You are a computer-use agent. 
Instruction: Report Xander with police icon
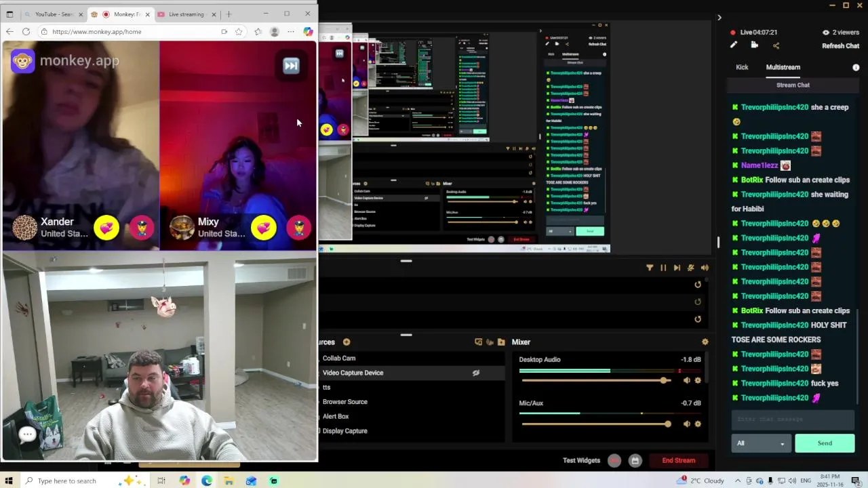142,228
